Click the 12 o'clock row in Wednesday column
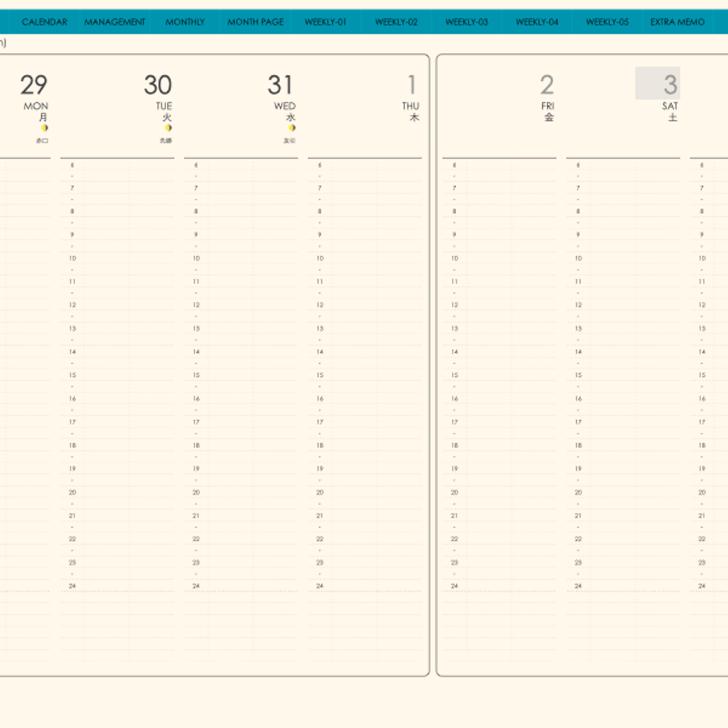 click(241, 305)
